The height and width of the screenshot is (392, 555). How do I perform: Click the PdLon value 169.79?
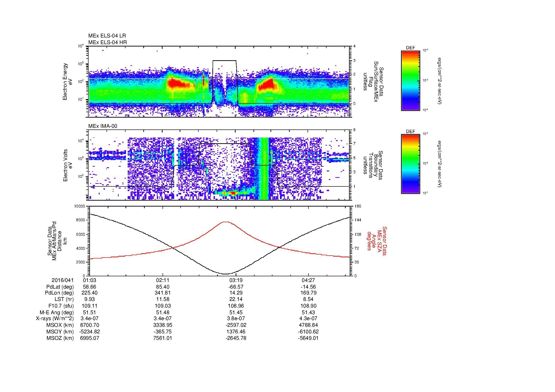[308, 293]
